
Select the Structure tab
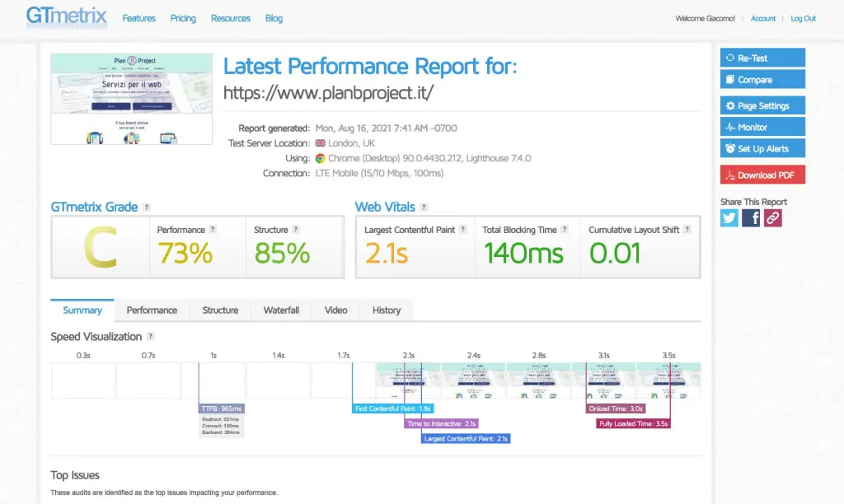(x=220, y=310)
